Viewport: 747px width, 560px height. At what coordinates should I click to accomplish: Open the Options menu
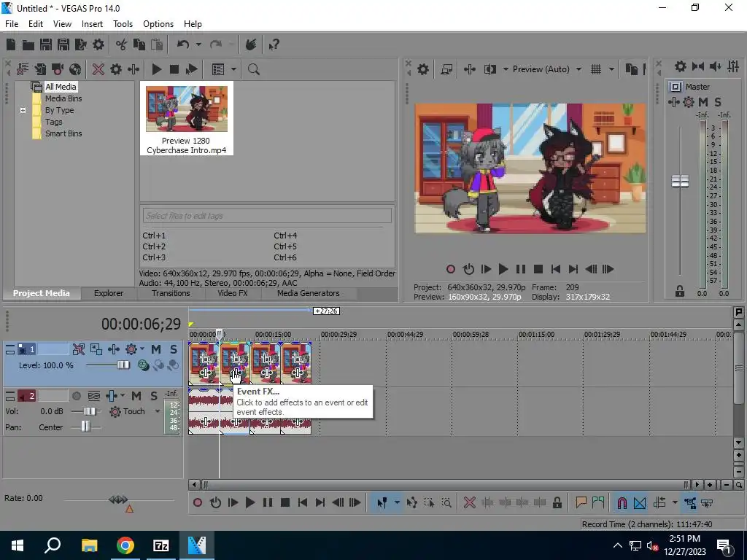click(x=158, y=24)
